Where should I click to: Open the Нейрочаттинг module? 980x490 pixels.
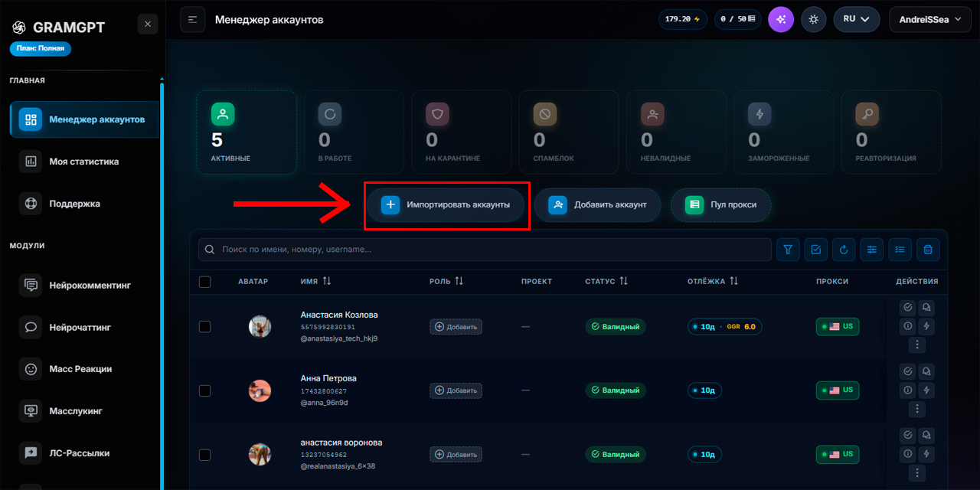[x=84, y=327]
